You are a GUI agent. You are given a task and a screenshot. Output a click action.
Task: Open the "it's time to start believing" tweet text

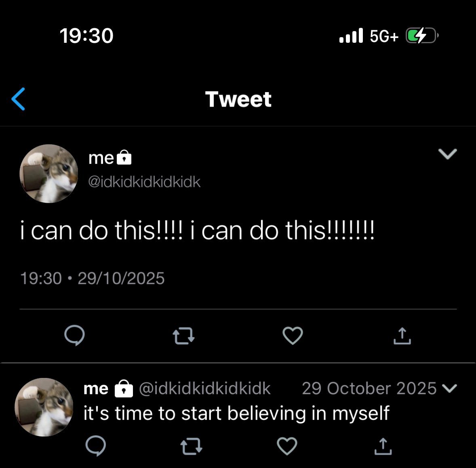pyautogui.click(x=236, y=413)
